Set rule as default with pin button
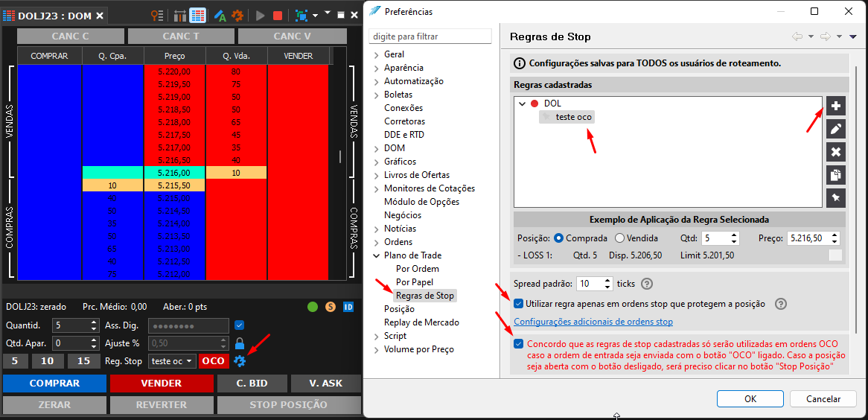 pyautogui.click(x=836, y=198)
